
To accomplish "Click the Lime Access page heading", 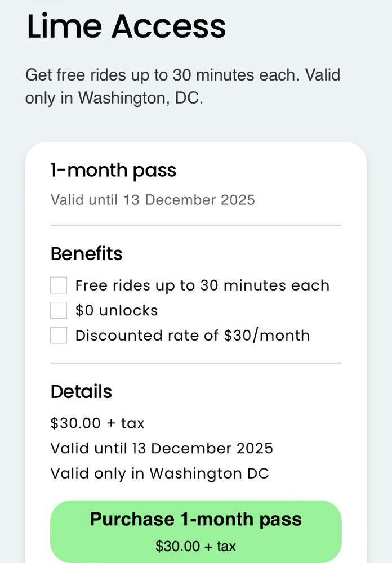I will tap(126, 26).
